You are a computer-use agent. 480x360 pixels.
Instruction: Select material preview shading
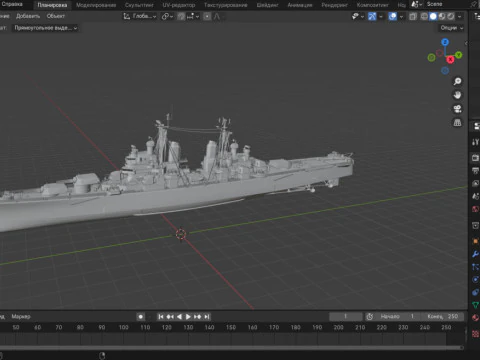[442, 16]
